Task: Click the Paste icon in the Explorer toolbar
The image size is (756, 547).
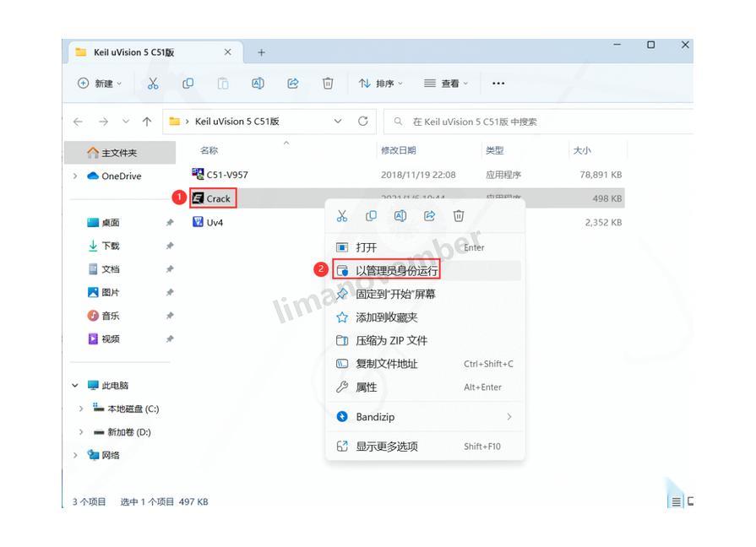Action: (x=223, y=84)
